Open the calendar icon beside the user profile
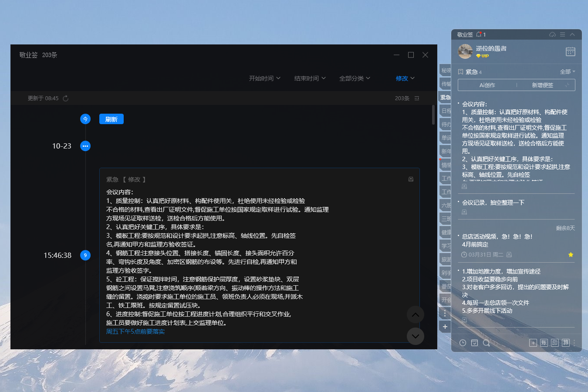Screen dimensions: 588x392 pos(570,51)
